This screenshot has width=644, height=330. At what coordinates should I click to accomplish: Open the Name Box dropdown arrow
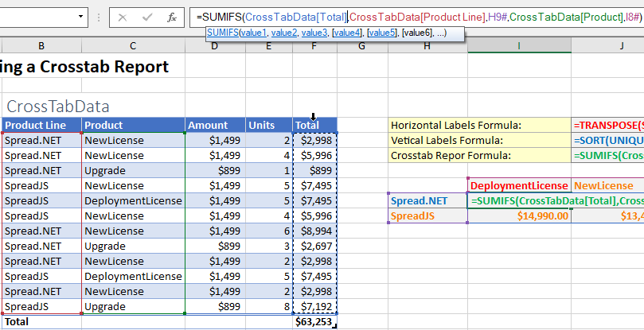click(x=80, y=17)
